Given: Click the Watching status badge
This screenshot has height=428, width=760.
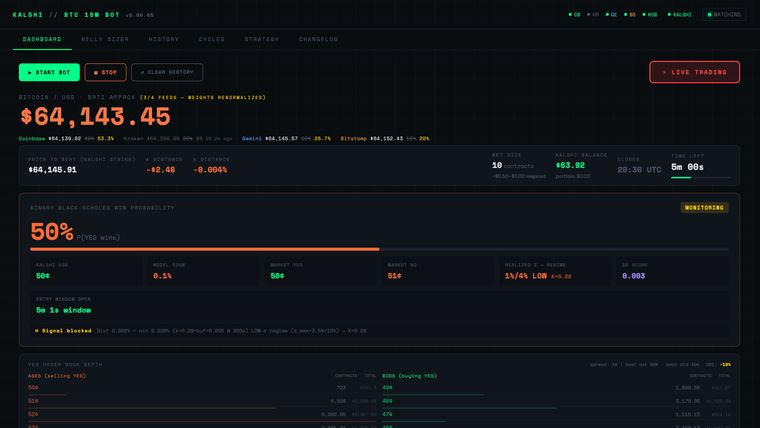Looking at the screenshot, I should coord(724,15).
